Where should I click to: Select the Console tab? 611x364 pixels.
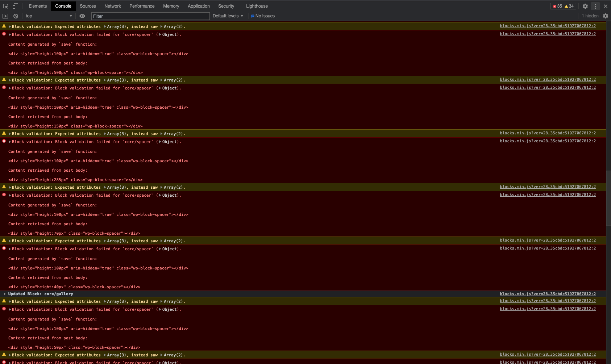click(x=63, y=6)
